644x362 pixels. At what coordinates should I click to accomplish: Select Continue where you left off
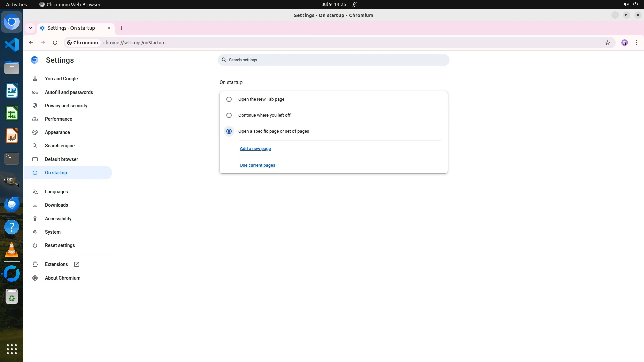229,115
